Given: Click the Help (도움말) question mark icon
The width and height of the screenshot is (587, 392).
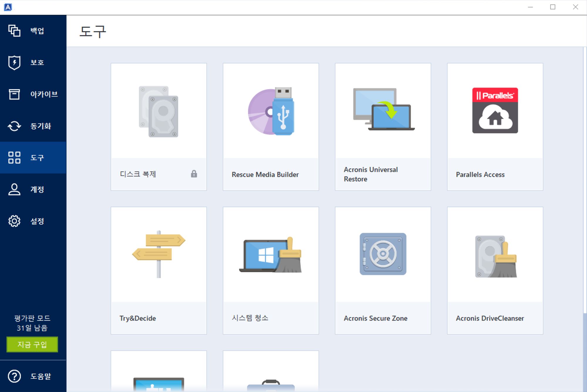Looking at the screenshot, I should coord(14,376).
